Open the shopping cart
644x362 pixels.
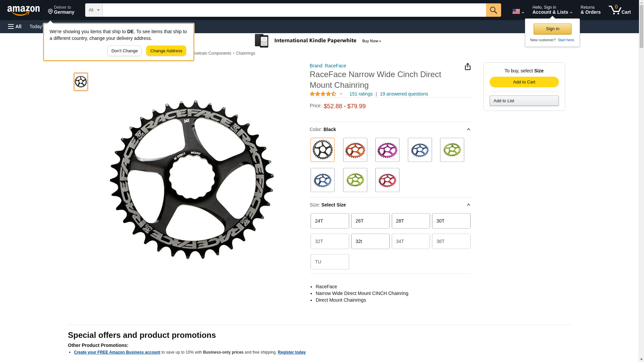click(x=620, y=10)
